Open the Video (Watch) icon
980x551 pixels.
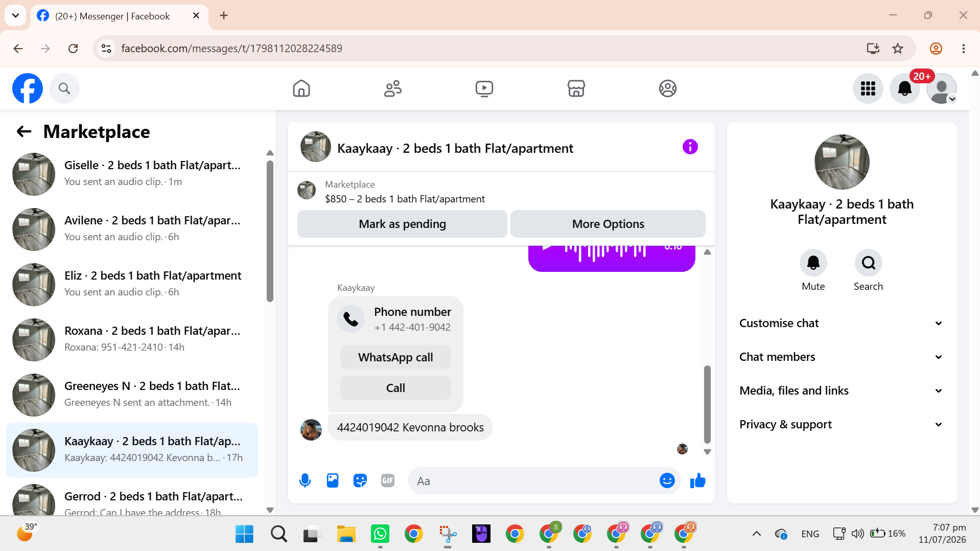click(x=484, y=88)
